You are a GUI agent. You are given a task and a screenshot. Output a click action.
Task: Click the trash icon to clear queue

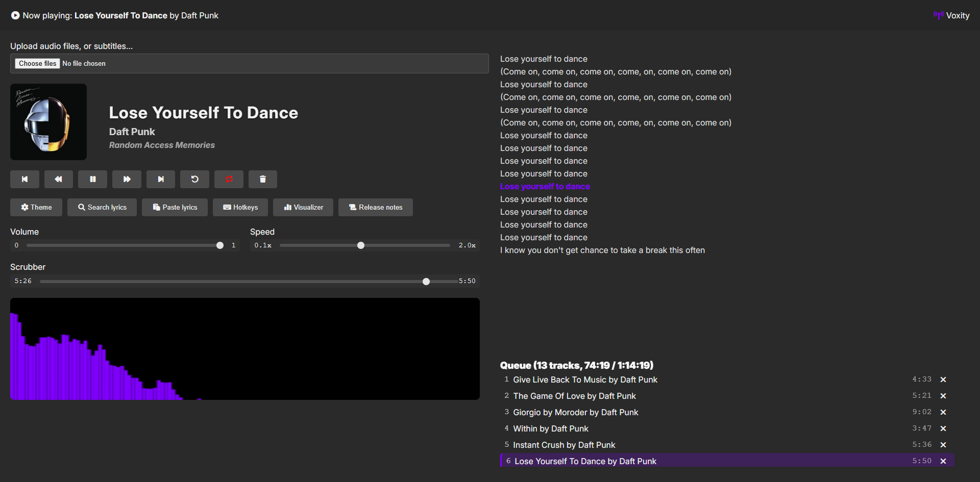click(262, 179)
